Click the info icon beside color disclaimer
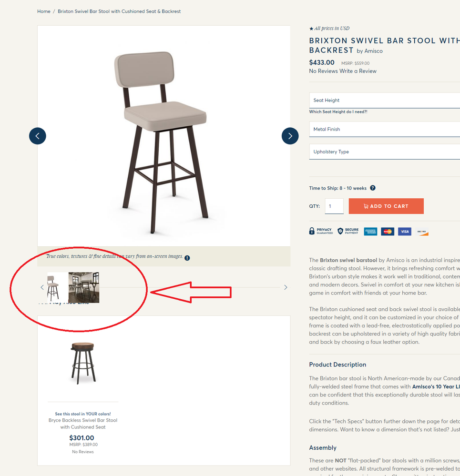The height and width of the screenshot is (476, 460). [187, 258]
